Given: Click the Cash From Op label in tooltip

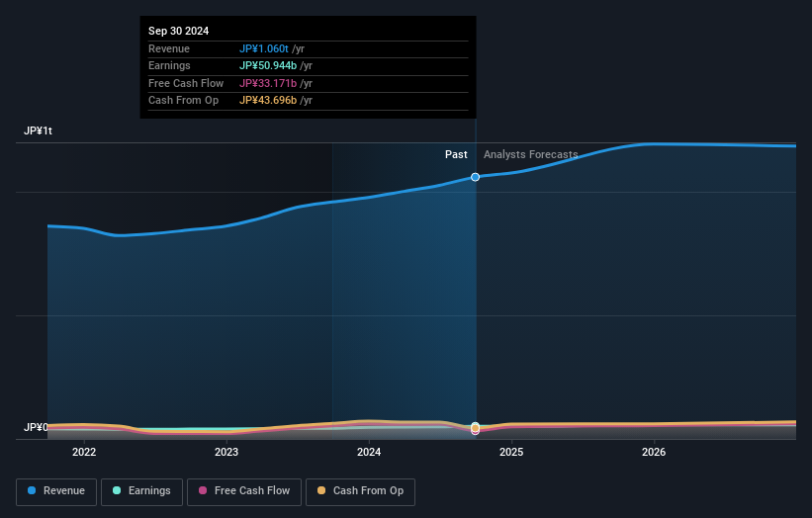Looking at the screenshot, I should (x=183, y=101).
